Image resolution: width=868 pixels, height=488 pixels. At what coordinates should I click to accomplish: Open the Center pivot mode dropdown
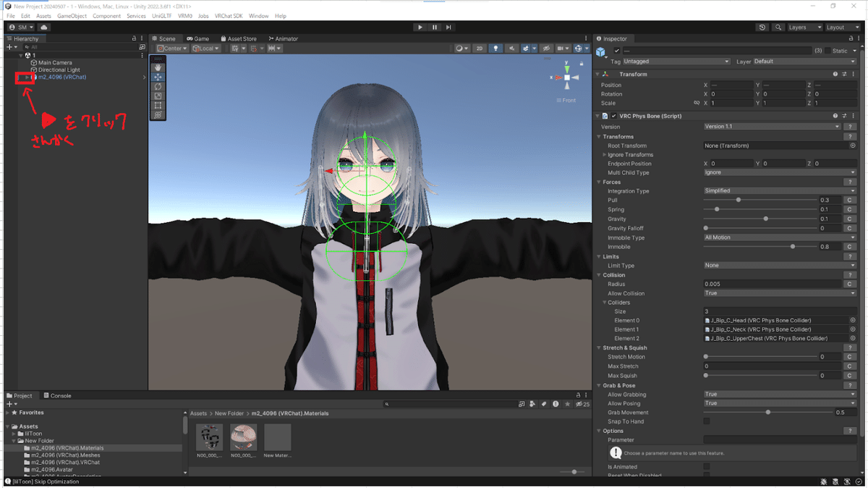172,49
